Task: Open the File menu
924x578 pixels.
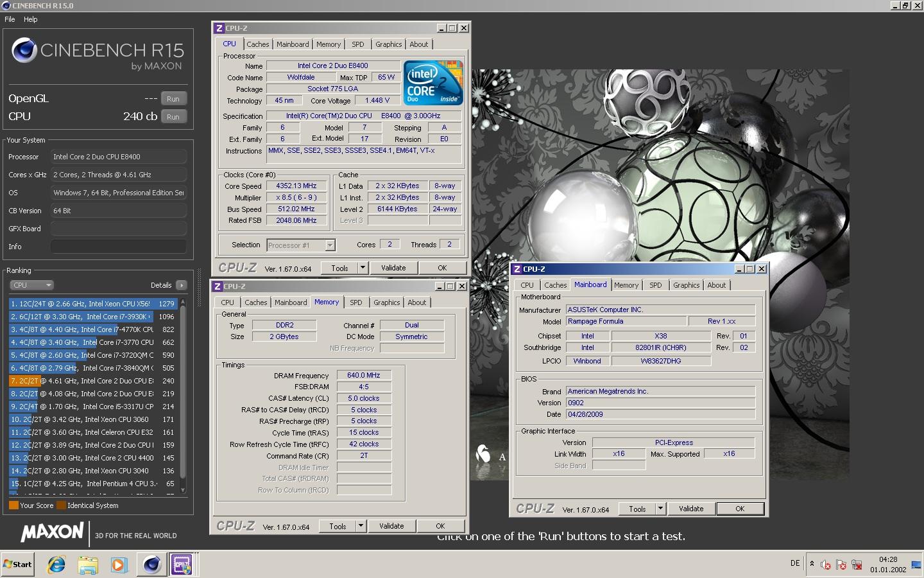Action: (10, 19)
